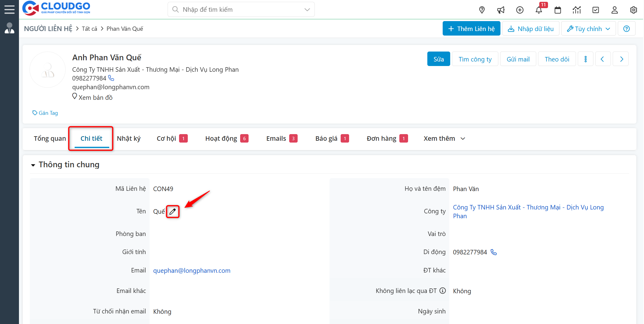Collapse the Thông tin chung section
Image resolution: width=644 pixels, height=324 pixels.
(x=33, y=165)
